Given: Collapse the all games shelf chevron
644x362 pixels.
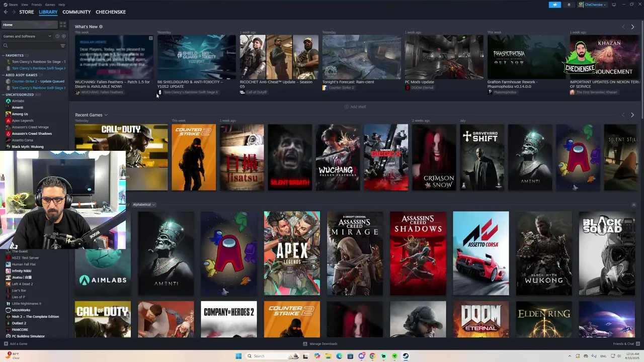Looking at the screenshot, I should click(x=633, y=205).
